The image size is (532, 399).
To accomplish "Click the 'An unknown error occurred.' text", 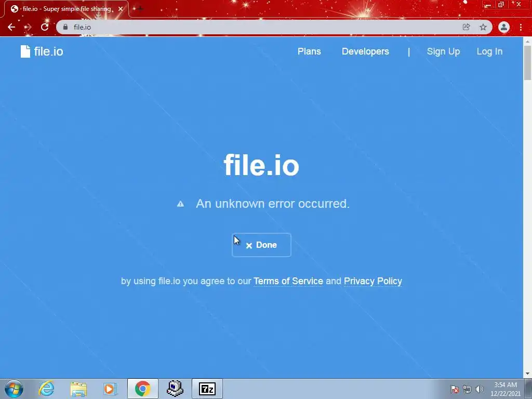I will (x=273, y=204).
